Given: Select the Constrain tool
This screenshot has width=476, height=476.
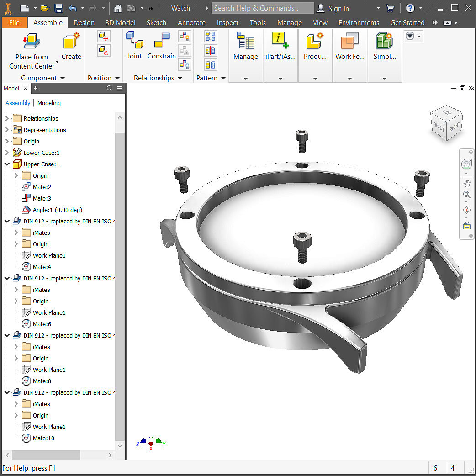Looking at the screenshot, I should pyautogui.click(x=162, y=41).
